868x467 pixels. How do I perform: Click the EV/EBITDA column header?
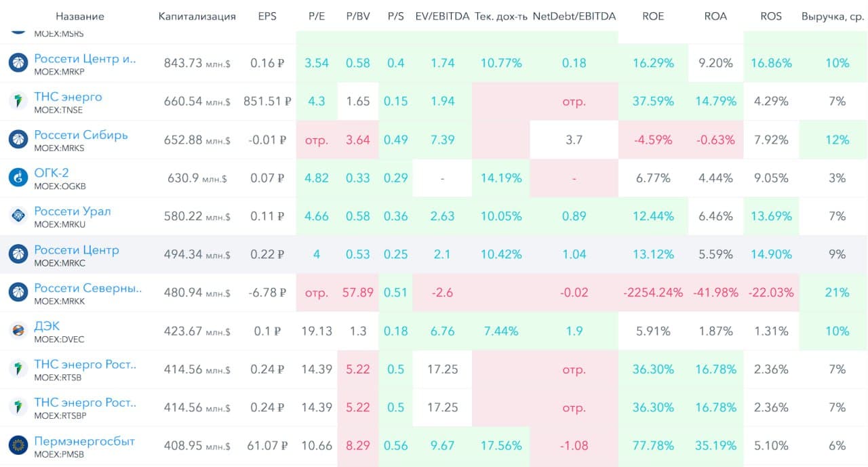(x=442, y=16)
